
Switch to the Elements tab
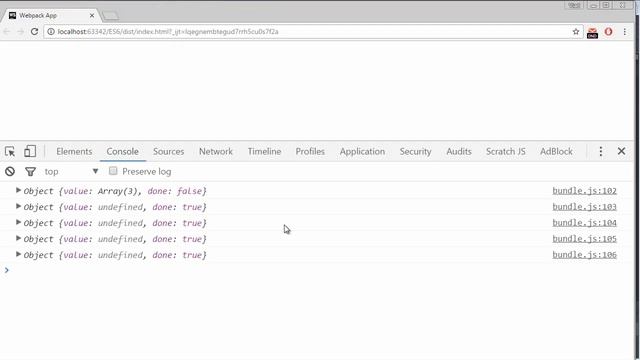coord(74,151)
